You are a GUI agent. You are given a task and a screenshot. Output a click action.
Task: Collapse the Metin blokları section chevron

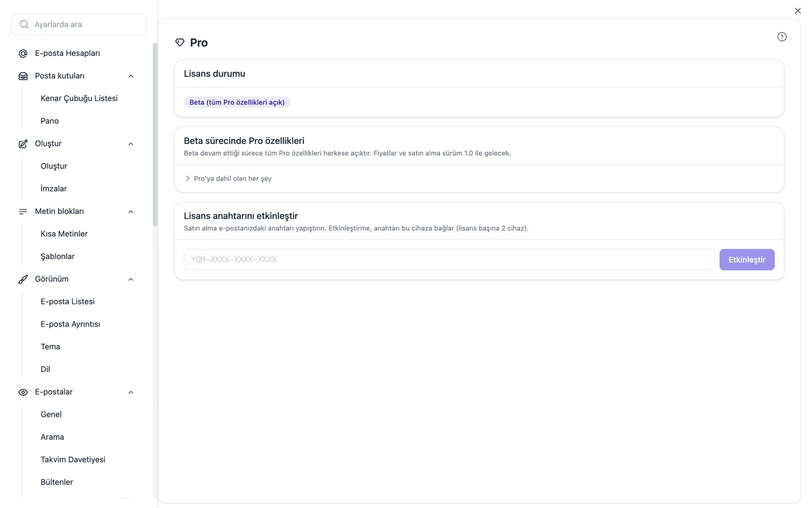[x=131, y=212]
